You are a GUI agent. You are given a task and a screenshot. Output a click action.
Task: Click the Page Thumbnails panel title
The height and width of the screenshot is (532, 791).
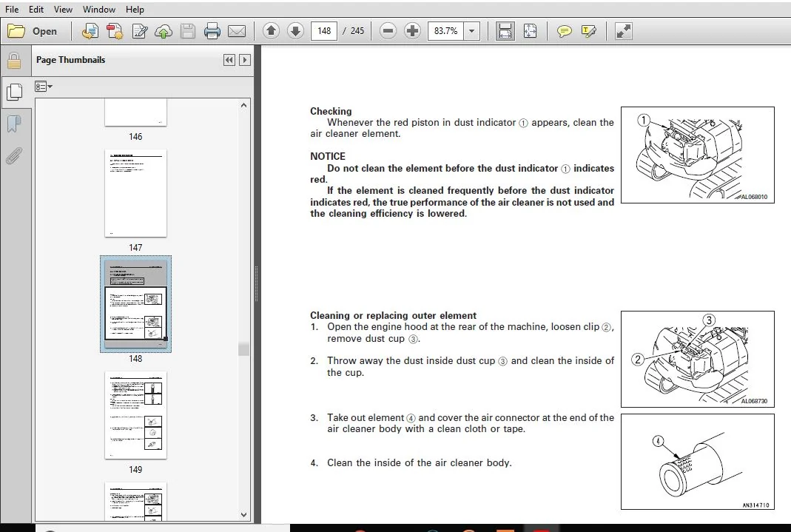tap(70, 59)
